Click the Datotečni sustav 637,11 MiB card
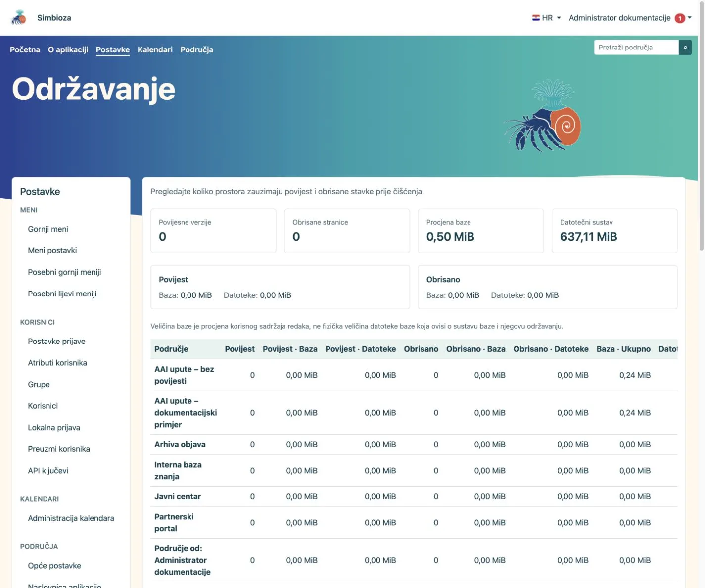Viewport: 705px width, 588px height. click(614, 231)
